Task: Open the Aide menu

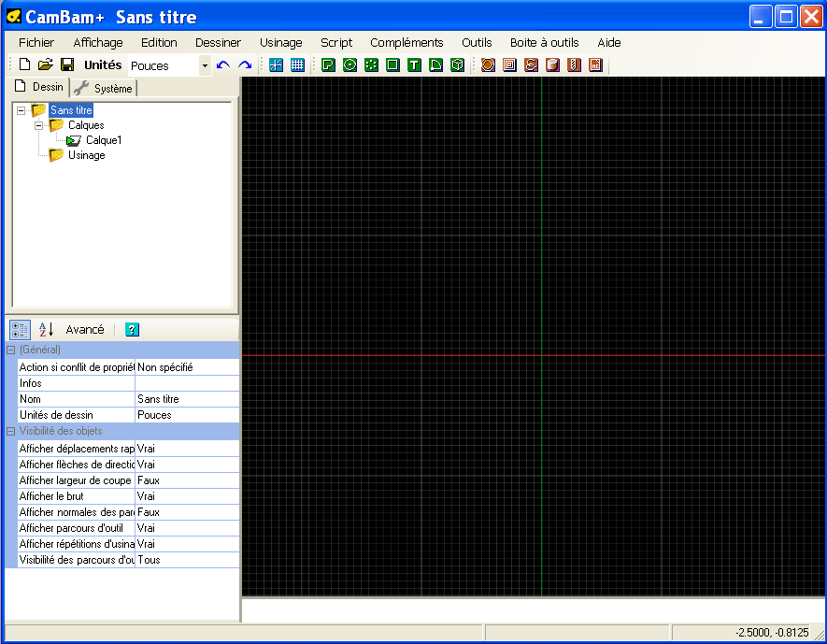Action: pyautogui.click(x=609, y=43)
